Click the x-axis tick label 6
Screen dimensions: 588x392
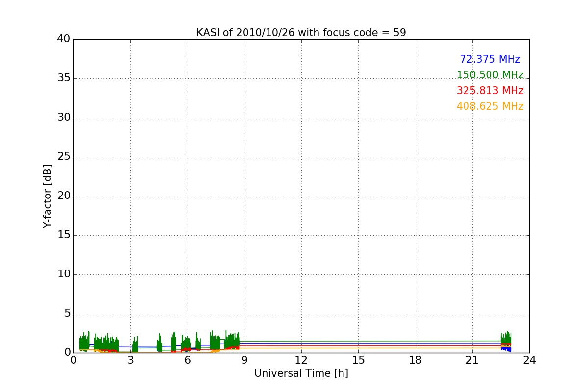tap(187, 360)
